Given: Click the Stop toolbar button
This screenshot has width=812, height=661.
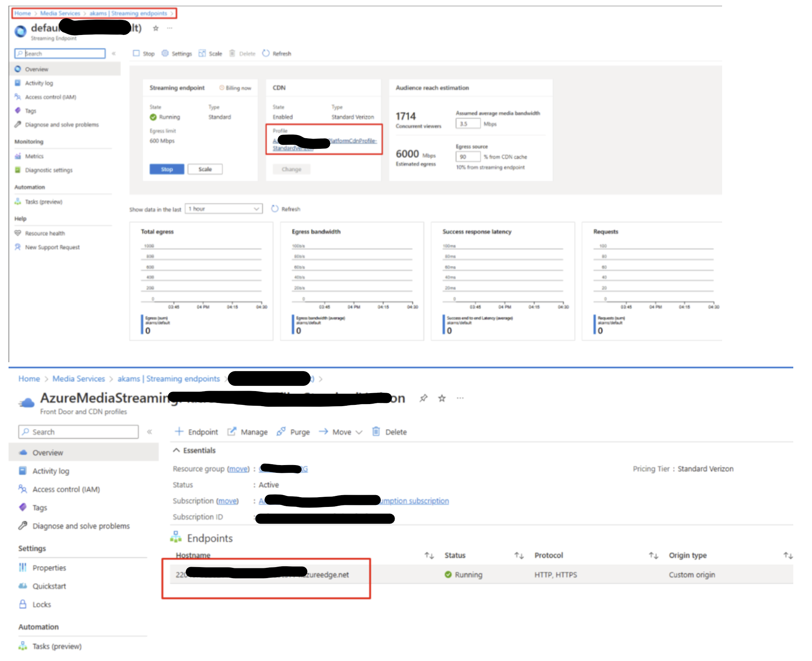Looking at the screenshot, I should (x=144, y=53).
